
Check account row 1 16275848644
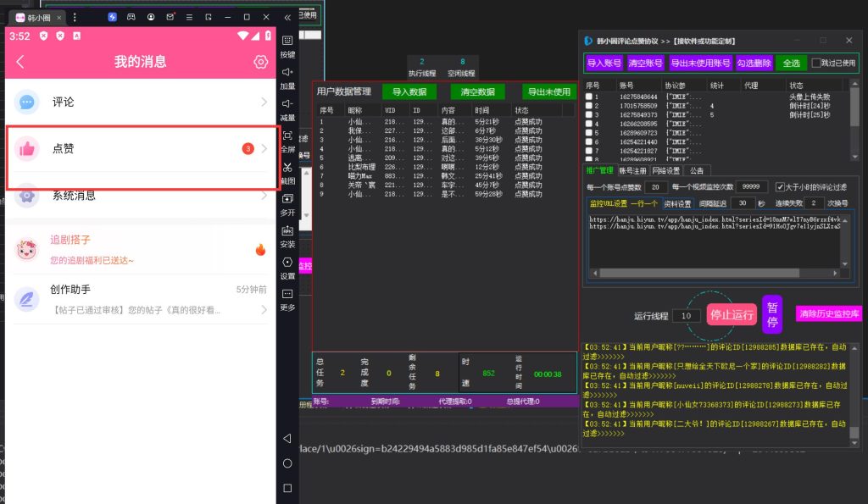588,97
